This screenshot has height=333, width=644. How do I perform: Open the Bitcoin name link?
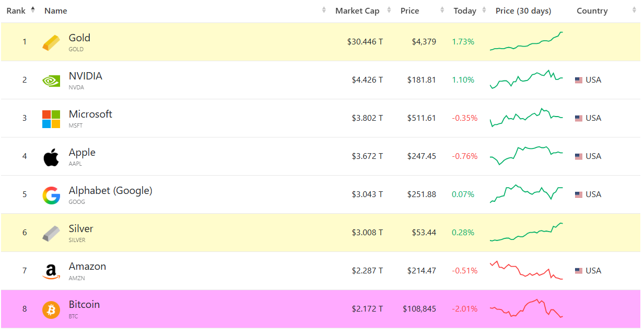click(84, 305)
